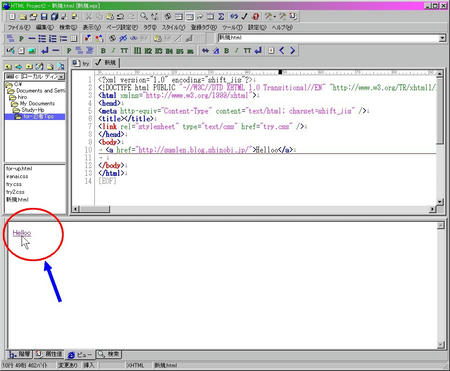Open the file name dropdown arrow

coord(442,38)
